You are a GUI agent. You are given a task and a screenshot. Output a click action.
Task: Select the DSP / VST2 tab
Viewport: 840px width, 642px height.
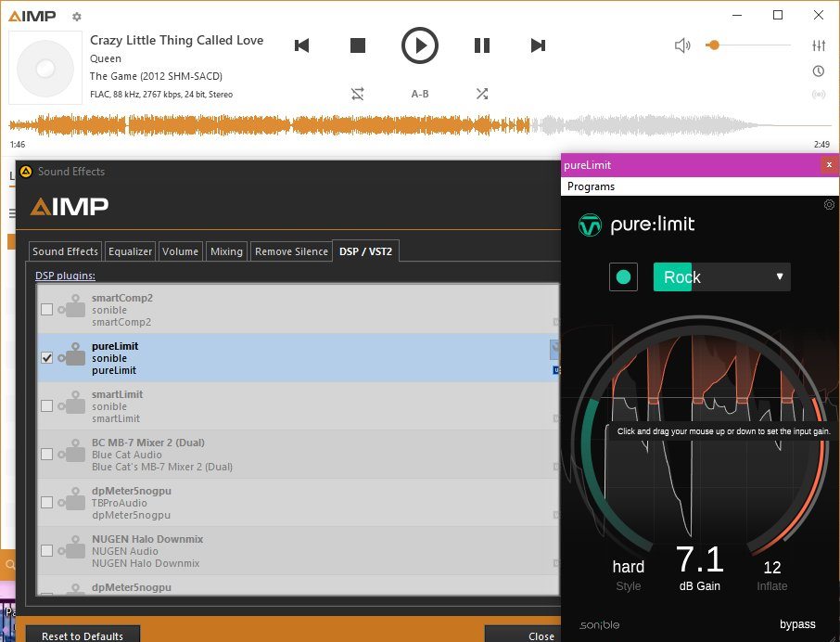click(365, 251)
